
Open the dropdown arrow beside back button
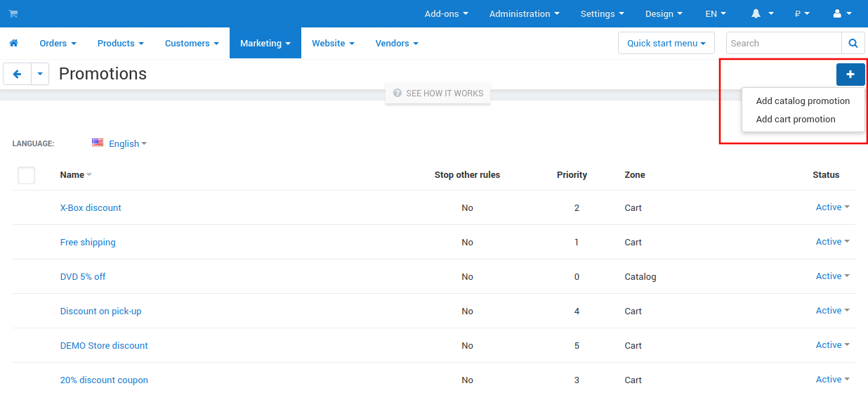tap(40, 74)
